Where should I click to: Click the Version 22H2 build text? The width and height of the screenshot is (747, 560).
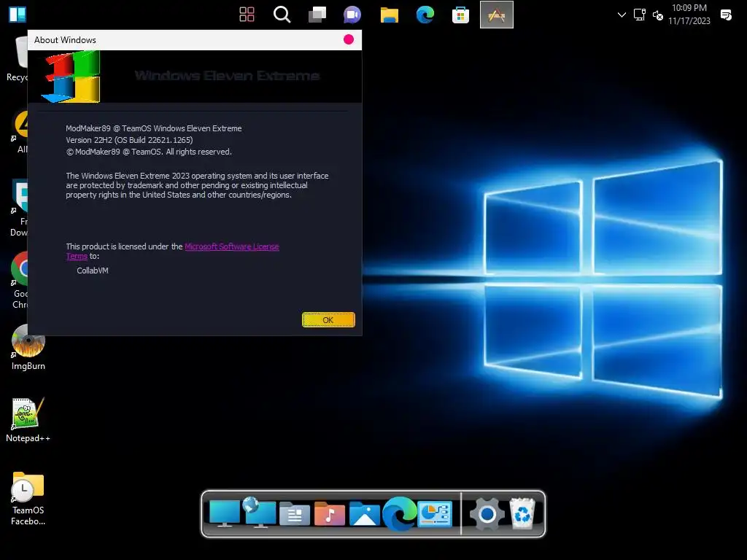pos(129,140)
